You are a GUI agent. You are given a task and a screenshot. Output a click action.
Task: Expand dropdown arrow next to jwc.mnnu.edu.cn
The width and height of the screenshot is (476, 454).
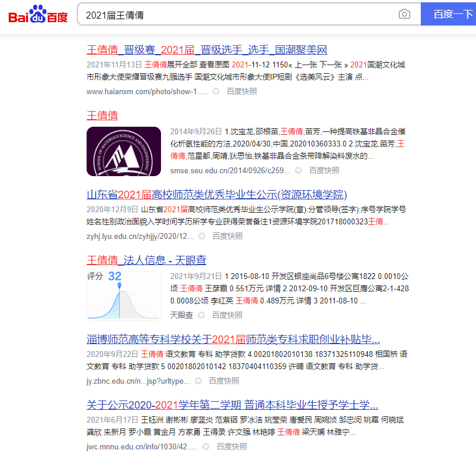[x=206, y=446]
